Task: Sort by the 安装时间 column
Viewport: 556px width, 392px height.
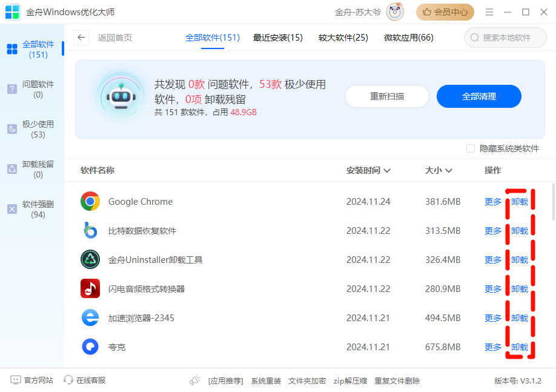Action: [368, 171]
